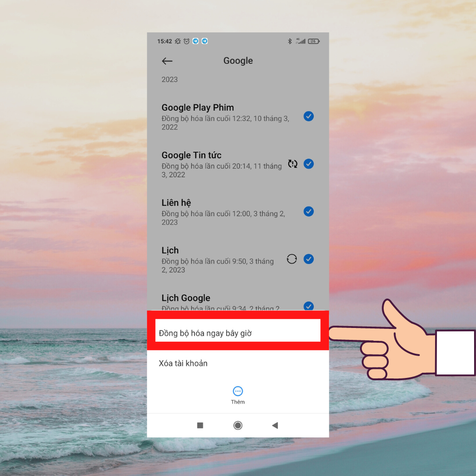This screenshot has width=476, height=476.
Task: Tap the square recent apps navigation button
Action: point(200,425)
